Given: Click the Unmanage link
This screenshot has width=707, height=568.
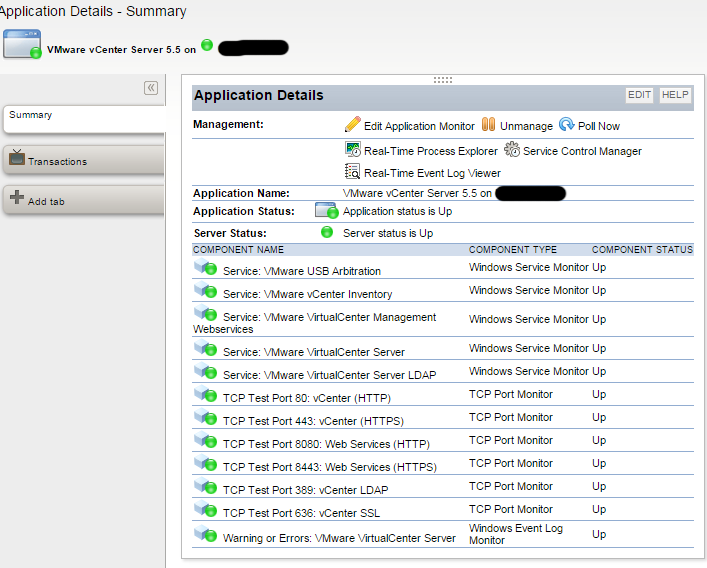Looking at the screenshot, I should point(526,126).
